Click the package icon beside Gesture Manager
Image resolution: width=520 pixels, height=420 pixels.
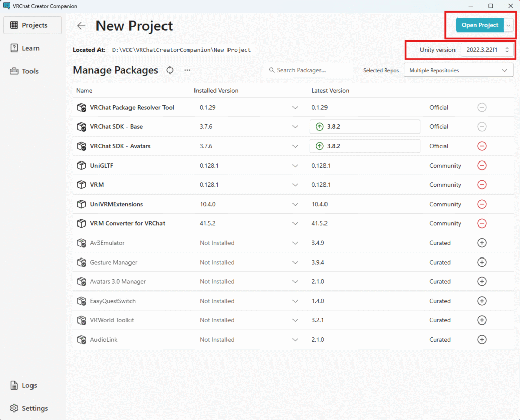tap(81, 262)
